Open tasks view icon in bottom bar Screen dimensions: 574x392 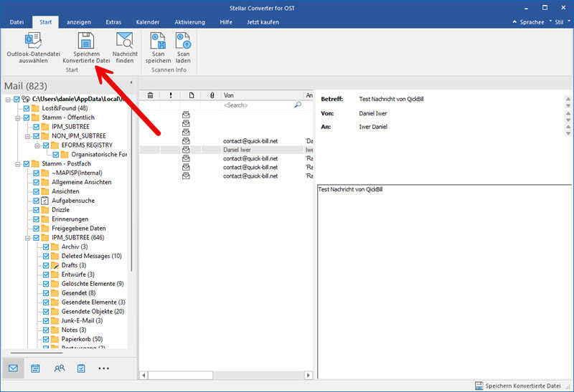point(81,368)
